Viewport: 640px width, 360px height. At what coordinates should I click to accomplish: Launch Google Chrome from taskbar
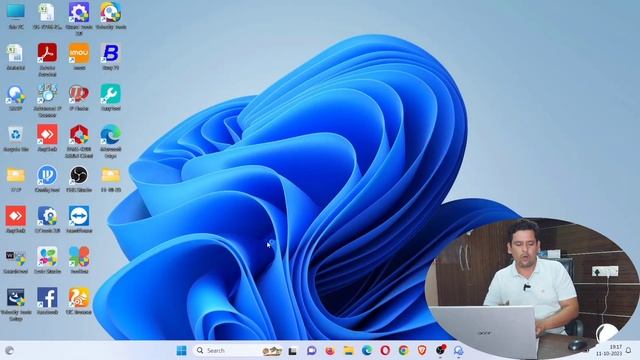pyautogui.click(x=404, y=351)
